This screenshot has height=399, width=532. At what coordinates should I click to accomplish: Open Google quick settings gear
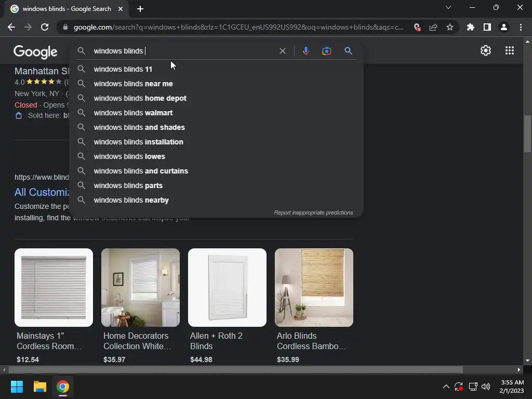486,50
